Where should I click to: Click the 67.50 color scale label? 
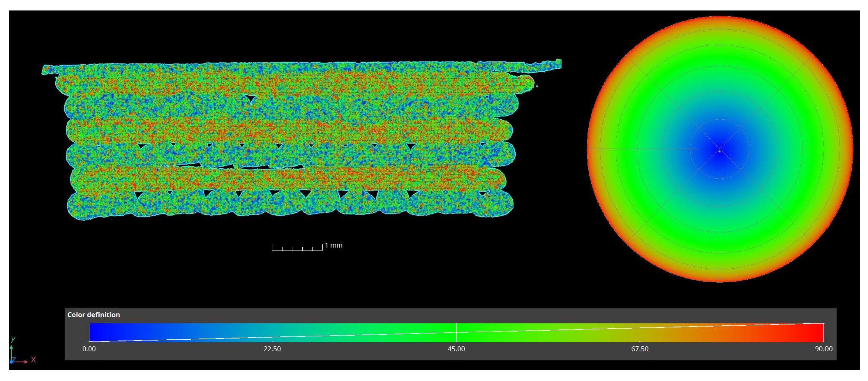click(640, 349)
